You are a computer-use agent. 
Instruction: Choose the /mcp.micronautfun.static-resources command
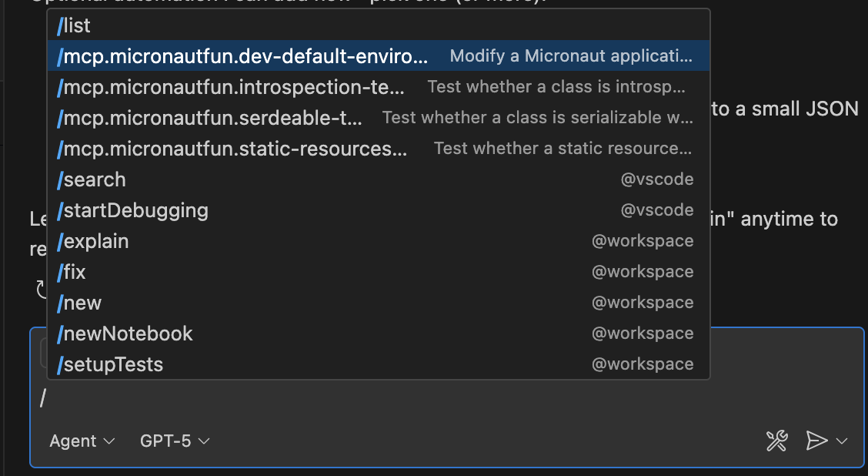[x=379, y=149]
